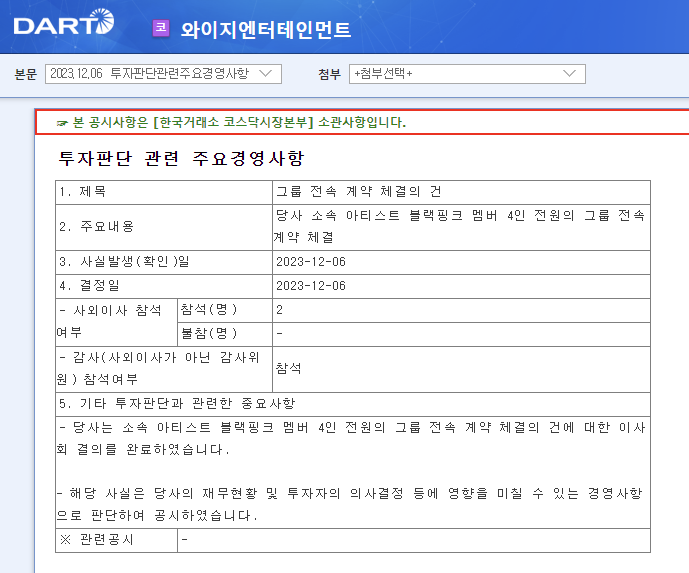The height and width of the screenshot is (573, 689).
Task: Click the 이사회 결의를 완료하였습니다 paragraph
Action: pos(352,438)
